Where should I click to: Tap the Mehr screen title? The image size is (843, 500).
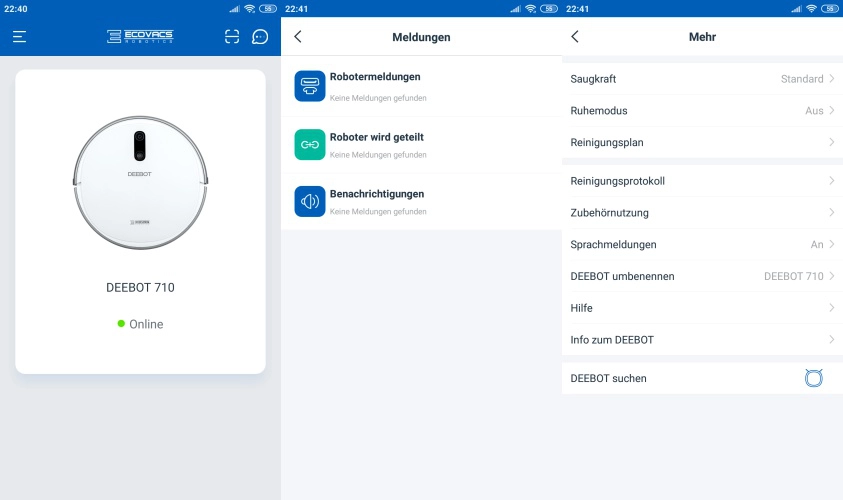(x=702, y=37)
